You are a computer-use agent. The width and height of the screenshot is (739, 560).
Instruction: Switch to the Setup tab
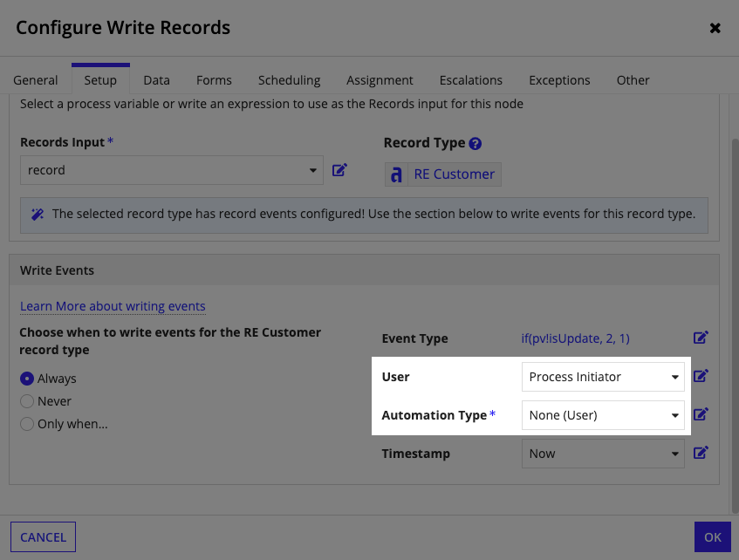click(100, 79)
